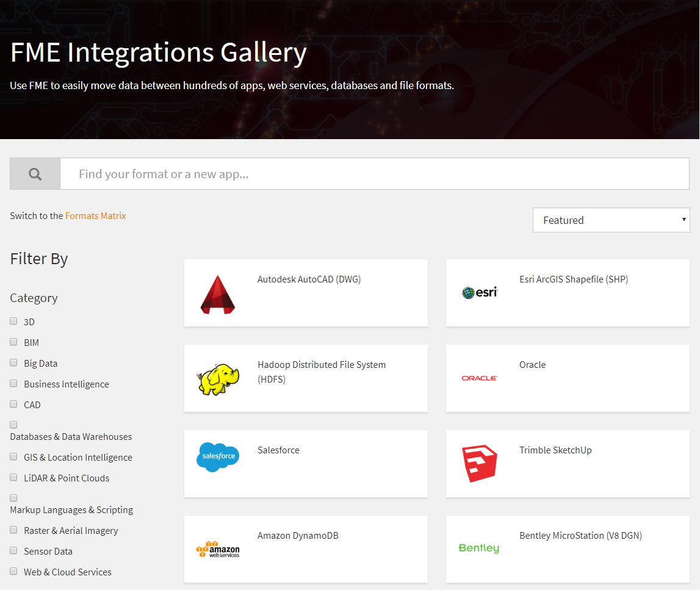Open Esri ArcGIS Shapefile (SHP) title
700x590 pixels.
pyautogui.click(x=574, y=279)
